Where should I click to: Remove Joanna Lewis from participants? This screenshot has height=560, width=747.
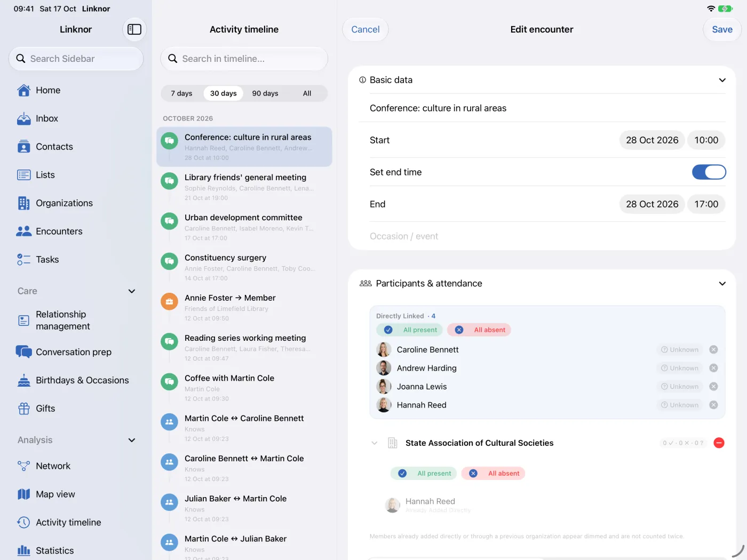tap(713, 387)
